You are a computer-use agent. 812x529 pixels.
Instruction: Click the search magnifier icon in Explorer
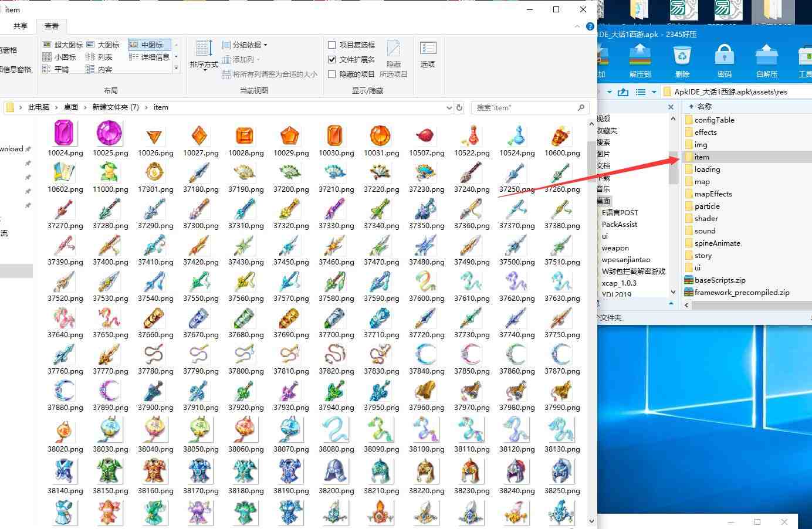(581, 107)
